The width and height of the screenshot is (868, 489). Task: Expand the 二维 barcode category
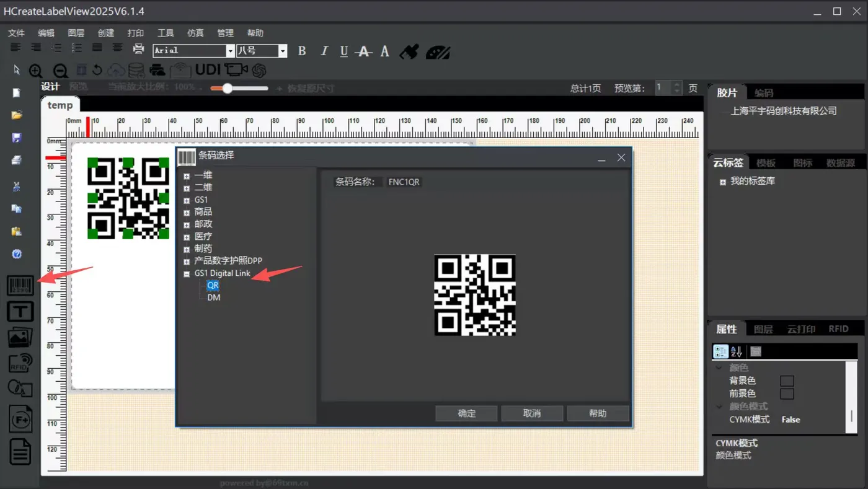pyautogui.click(x=187, y=188)
